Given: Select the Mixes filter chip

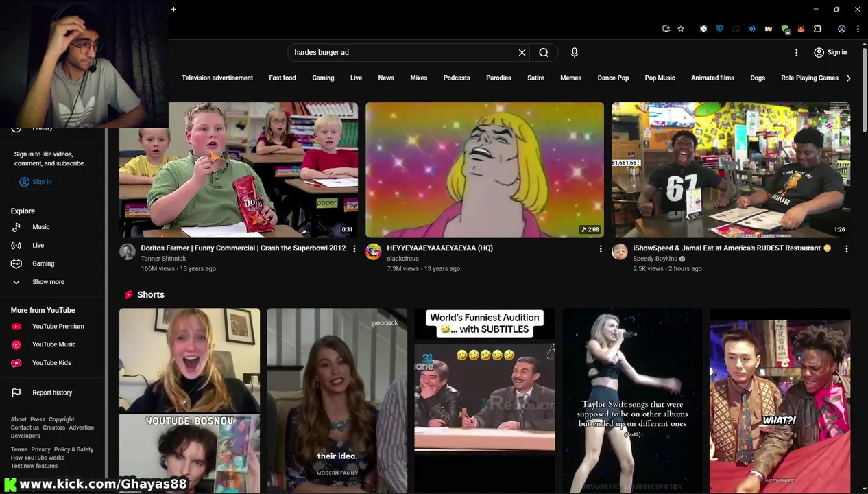Looking at the screenshot, I should 419,78.
